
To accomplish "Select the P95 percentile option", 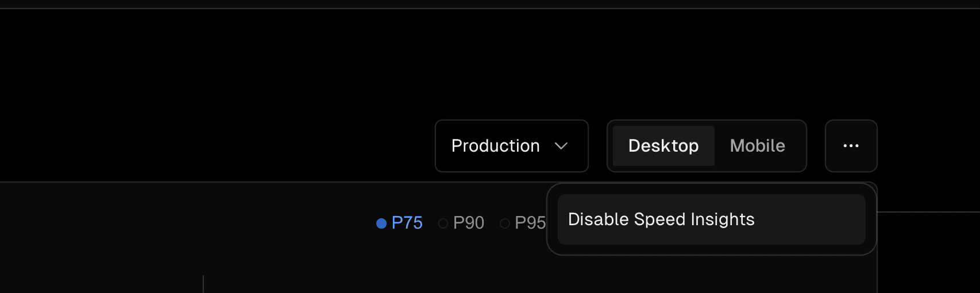I will pyautogui.click(x=523, y=223).
